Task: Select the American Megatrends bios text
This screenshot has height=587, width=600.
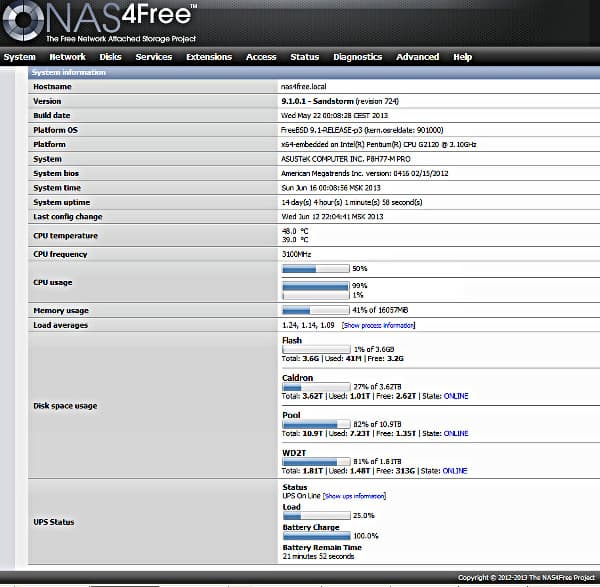Action: pos(364,174)
